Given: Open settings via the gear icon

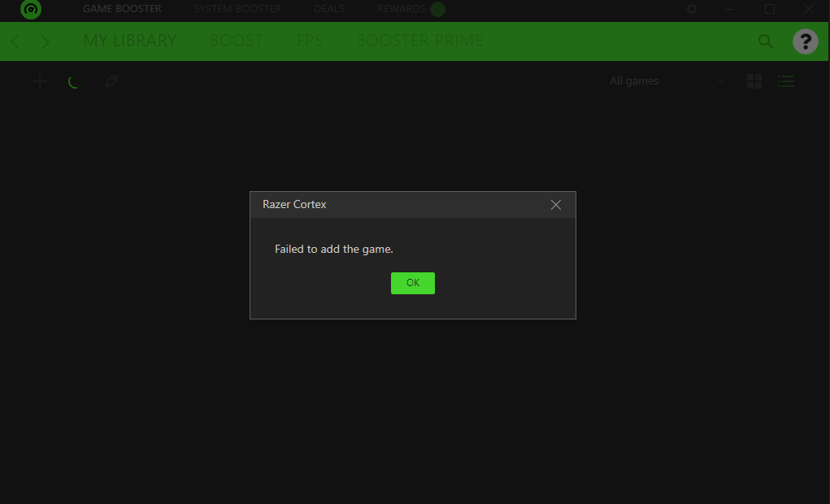Looking at the screenshot, I should pos(692,9).
